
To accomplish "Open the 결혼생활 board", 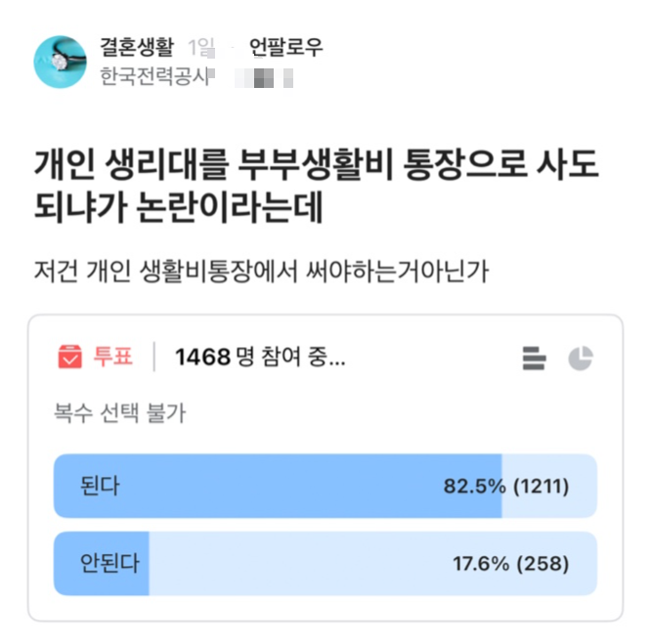I will pyautogui.click(x=136, y=47).
